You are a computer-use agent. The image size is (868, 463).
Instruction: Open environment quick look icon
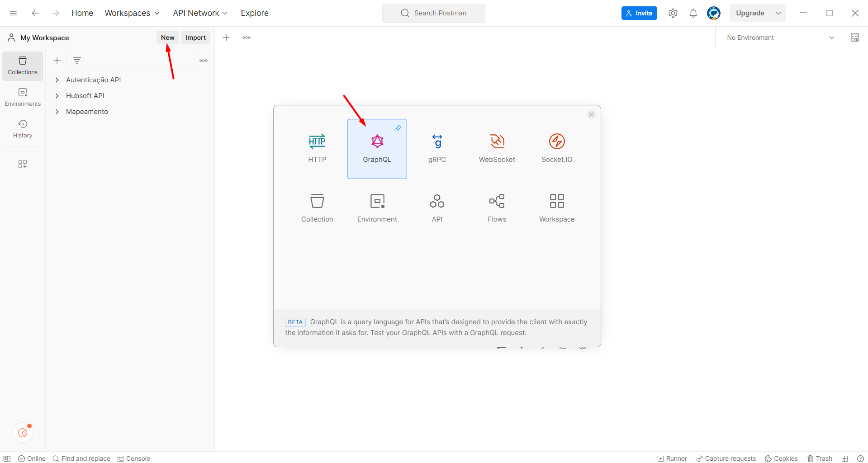click(855, 38)
